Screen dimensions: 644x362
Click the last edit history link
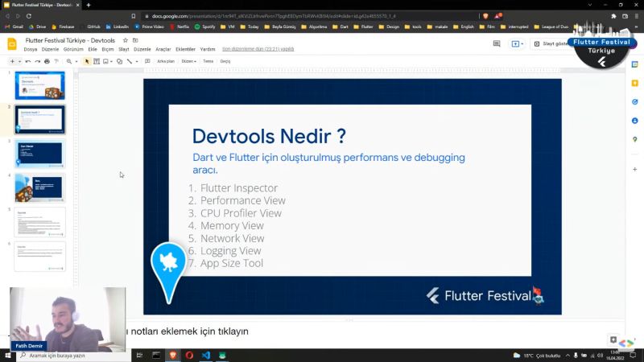(258, 49)
